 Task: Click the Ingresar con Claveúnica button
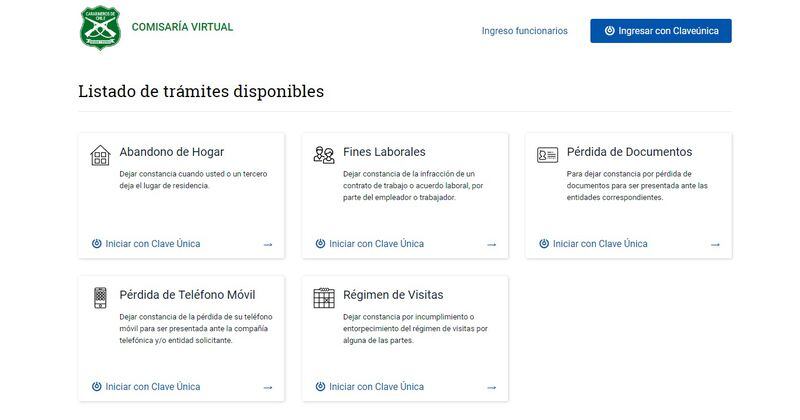click(661, 31)
